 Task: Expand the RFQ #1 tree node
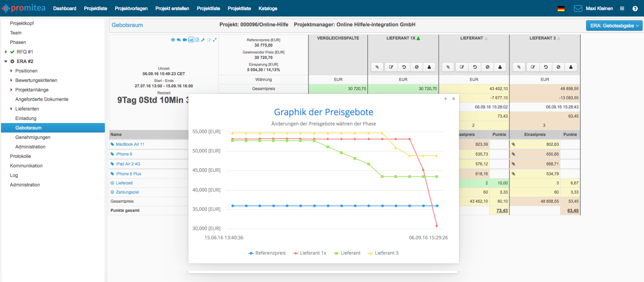pos(6,52)
